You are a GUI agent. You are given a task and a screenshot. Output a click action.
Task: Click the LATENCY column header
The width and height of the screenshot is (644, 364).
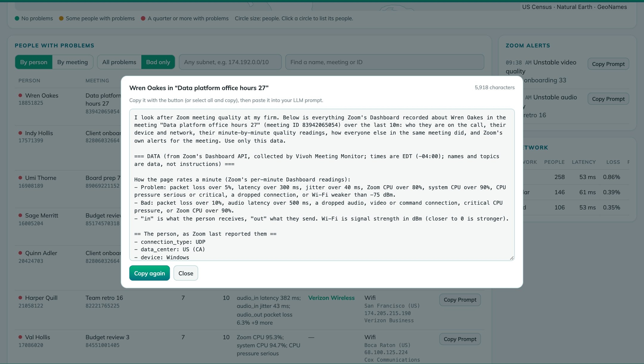[x=583, y=162]
